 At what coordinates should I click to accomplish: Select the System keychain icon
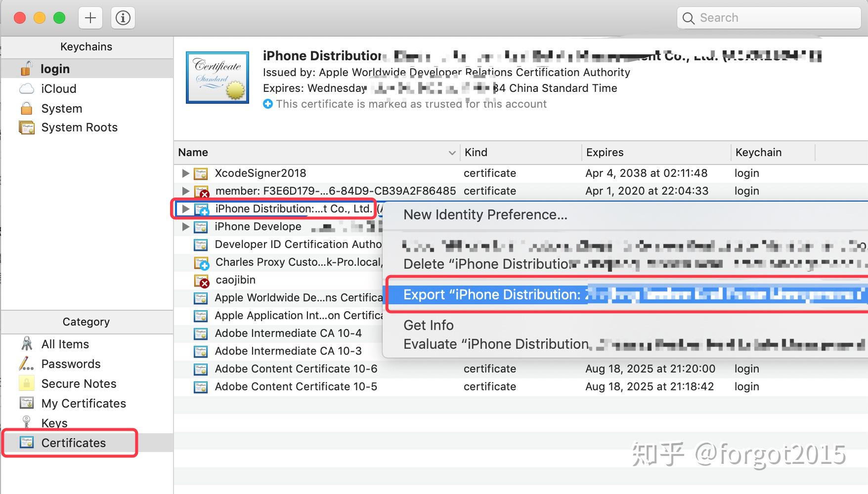(27, 108)
